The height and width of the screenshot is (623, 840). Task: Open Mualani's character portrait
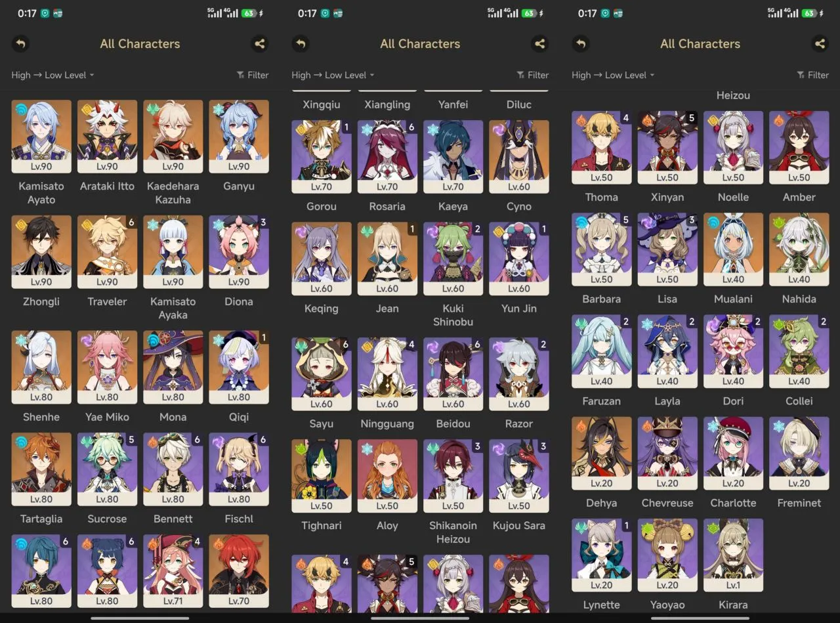click(x=733, y=249)
